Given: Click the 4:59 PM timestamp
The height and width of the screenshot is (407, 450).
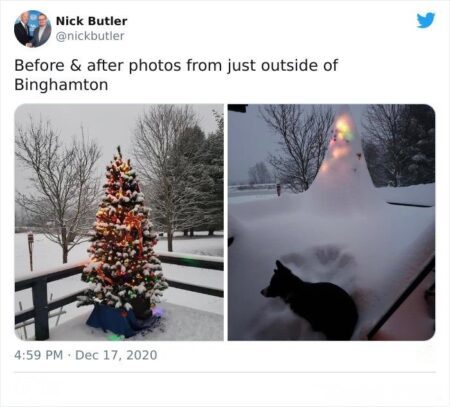Looking at the screenshot, I should pyautogui.click(x=39, y=355).
